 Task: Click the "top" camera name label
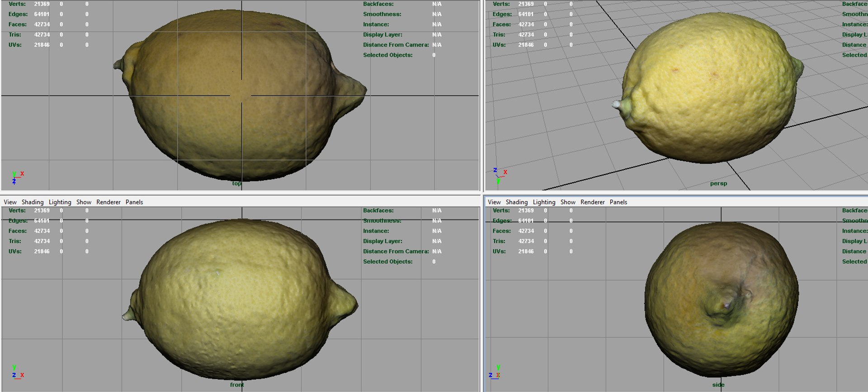237,183
